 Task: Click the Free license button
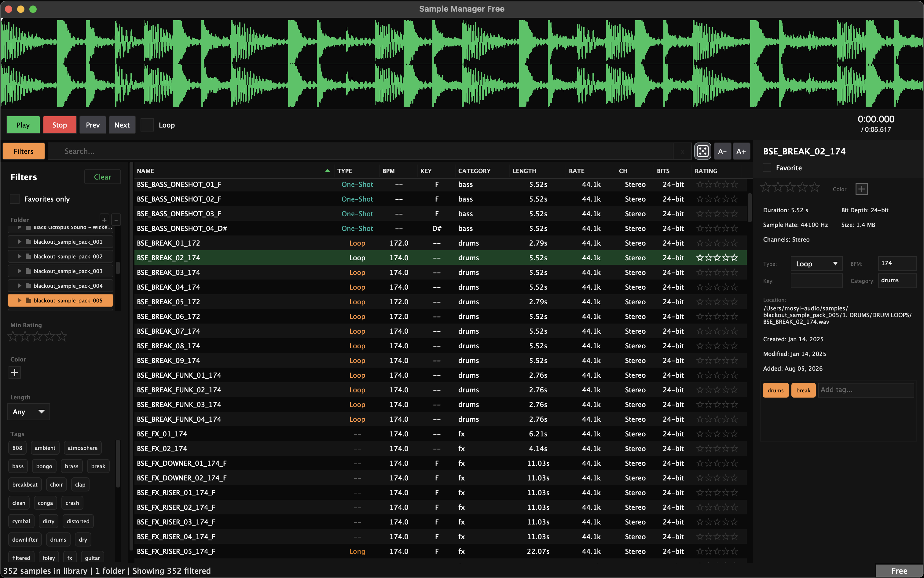[x=899, y=571]
